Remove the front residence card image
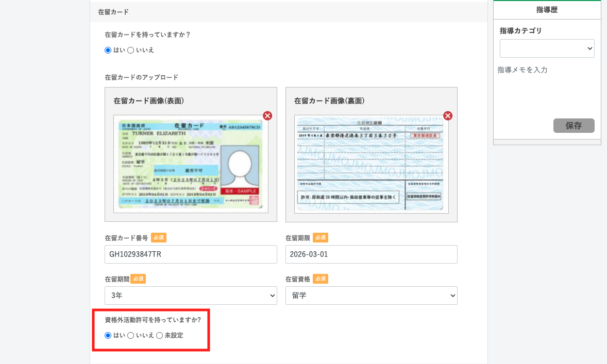The image size is (607, 364). click(x=267, y=116)
